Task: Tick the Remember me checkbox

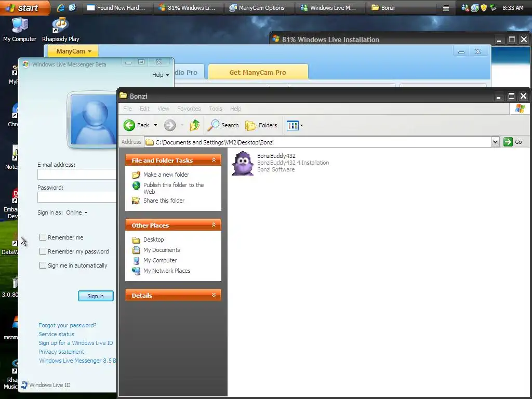Action: click(x=43, y=237)
